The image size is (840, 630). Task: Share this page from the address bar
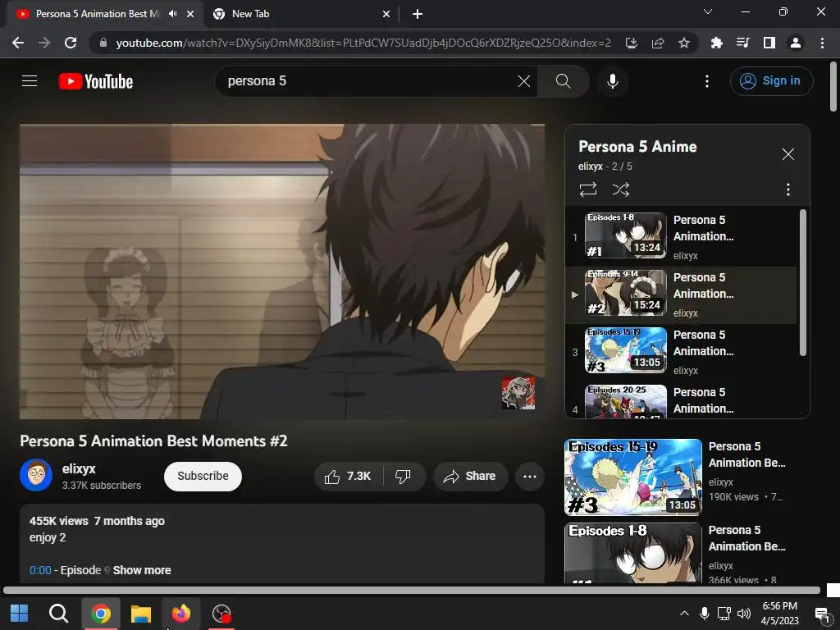click(x=658, y=43)
